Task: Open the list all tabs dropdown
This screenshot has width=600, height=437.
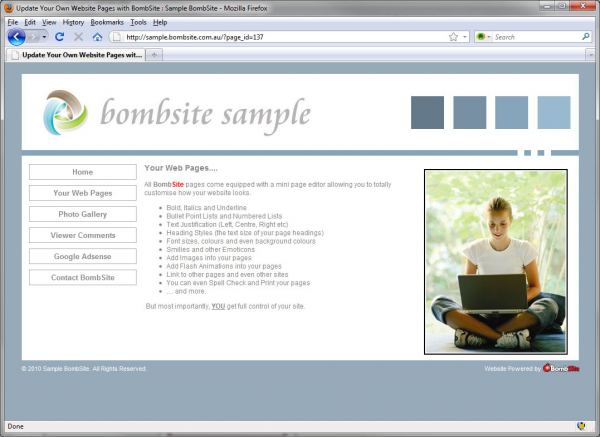Action: [590, 55]
